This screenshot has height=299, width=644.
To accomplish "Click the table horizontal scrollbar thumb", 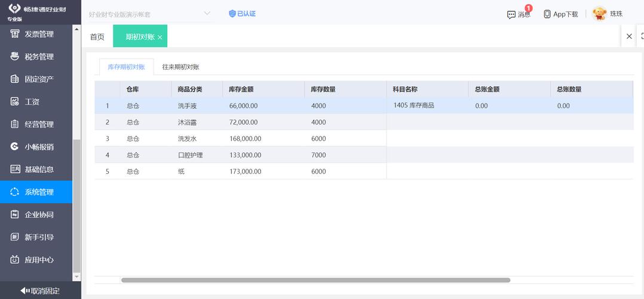I will pos(315,280).
